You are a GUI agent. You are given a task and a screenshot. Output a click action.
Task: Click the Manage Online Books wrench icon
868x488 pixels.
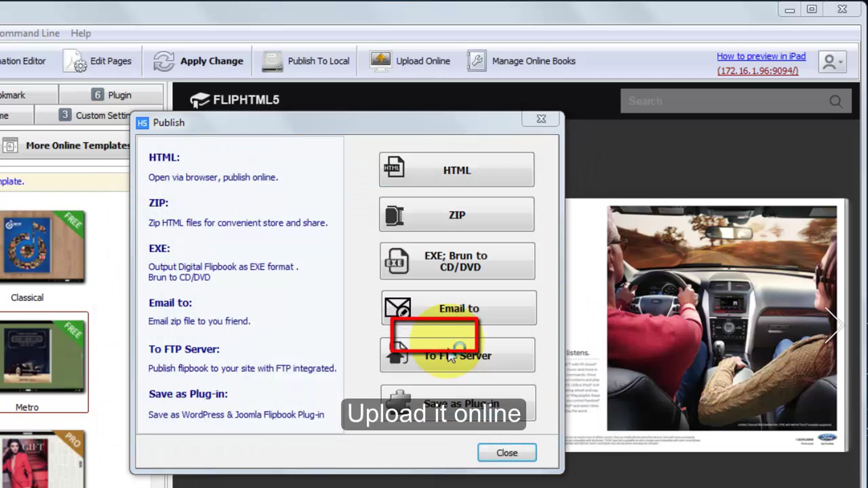pos(477,61)
